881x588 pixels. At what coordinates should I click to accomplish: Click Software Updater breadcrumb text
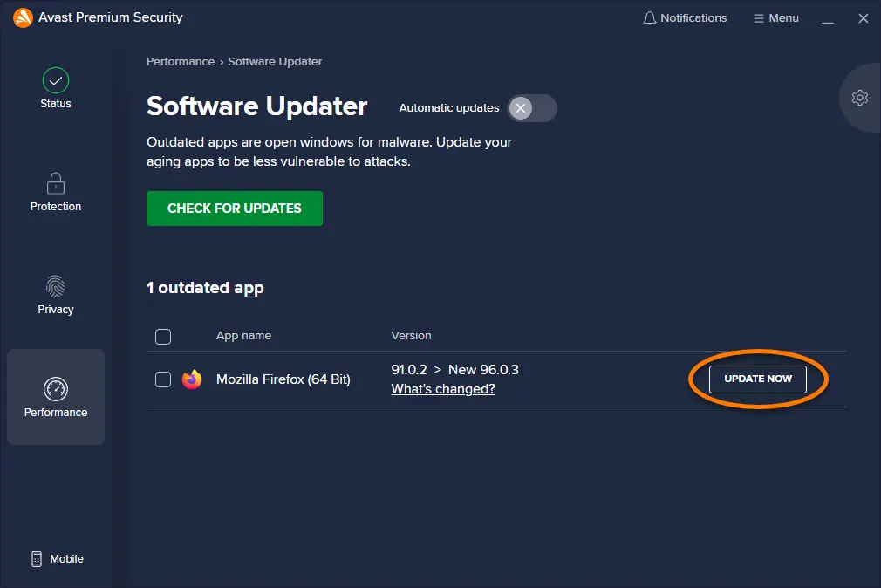click(275, 62)
